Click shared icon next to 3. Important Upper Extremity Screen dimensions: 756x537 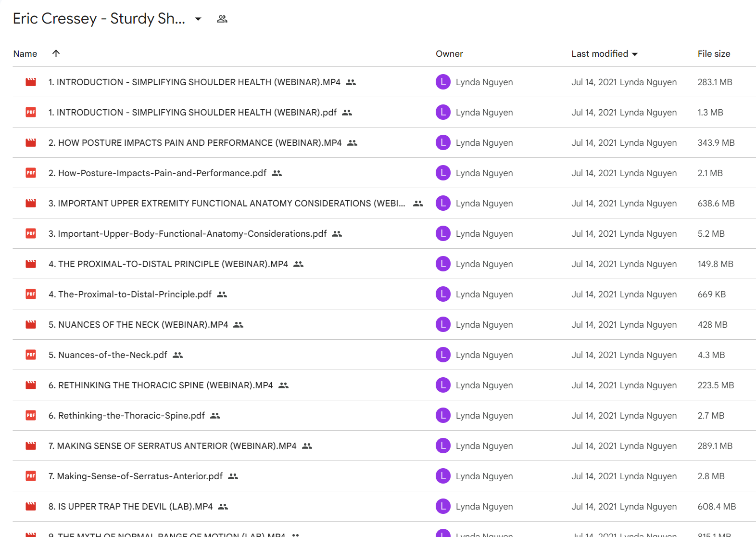pos(418,204)
